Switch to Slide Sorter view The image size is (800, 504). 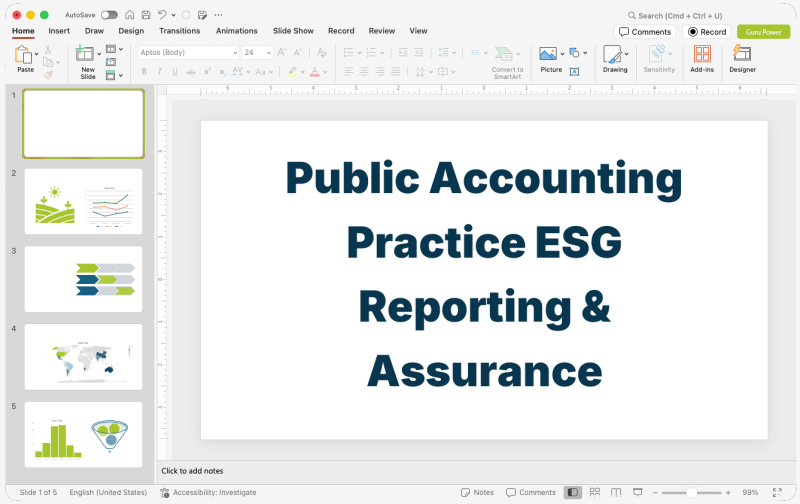(595, 492)
